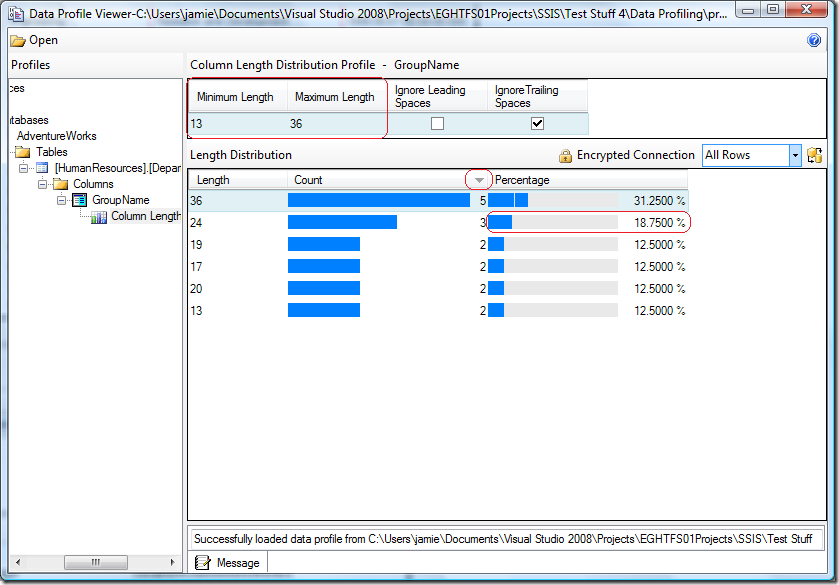Collapse the GroupName tree node
The width and height of the screenshot is (839, 585).
tap(62, 200)
